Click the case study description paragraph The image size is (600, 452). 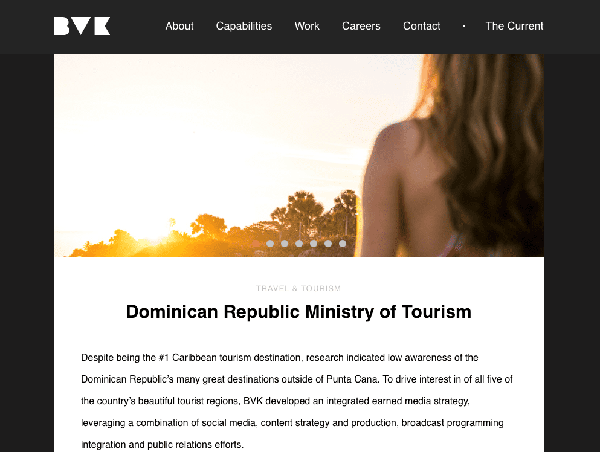(x=297, y=401)
